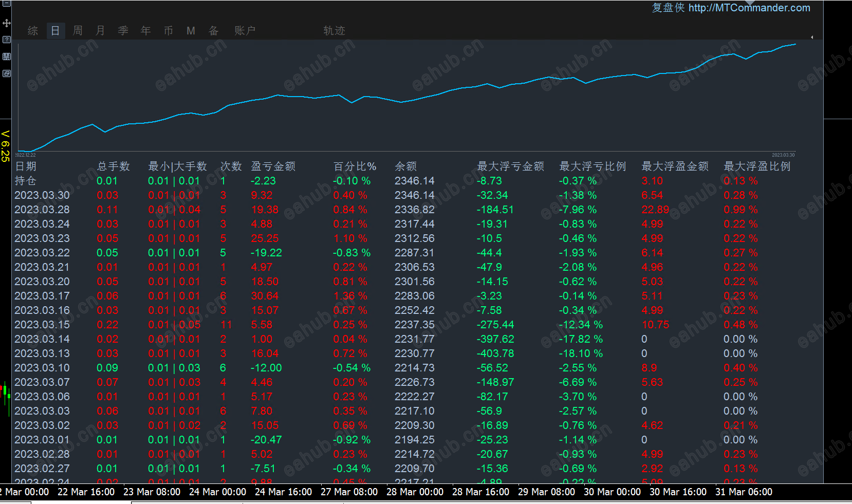This screenshot has height=504, width=852.
Task: Click the four-arrow move panel icon
Action: (x=7, y=23)
